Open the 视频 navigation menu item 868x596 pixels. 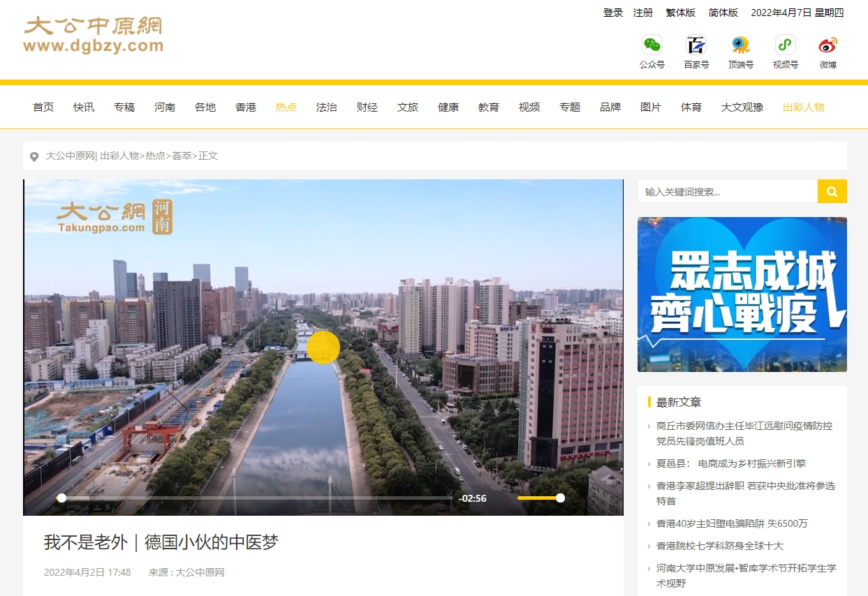(x=529, y=107)
